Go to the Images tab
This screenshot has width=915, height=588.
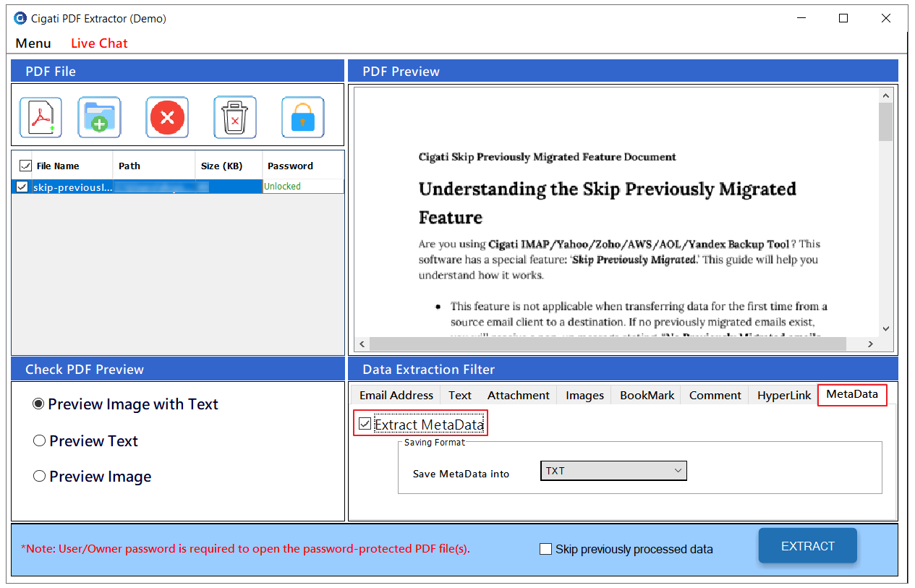585,395
